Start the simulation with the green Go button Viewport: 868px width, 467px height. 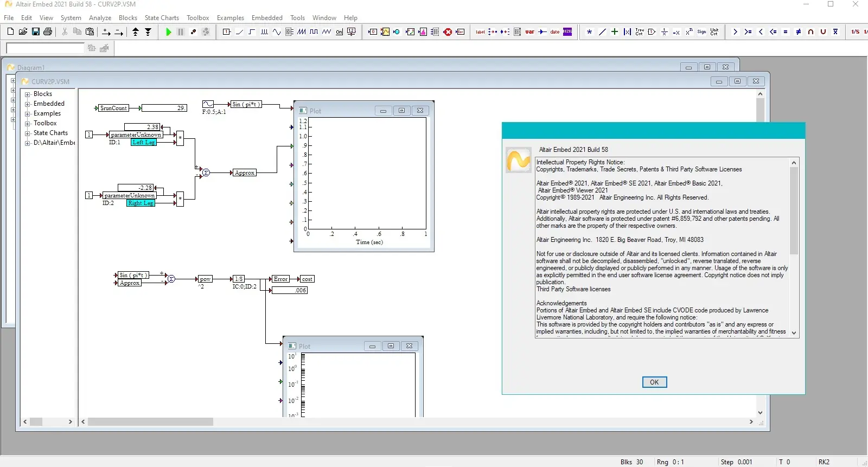pos(168,32)
